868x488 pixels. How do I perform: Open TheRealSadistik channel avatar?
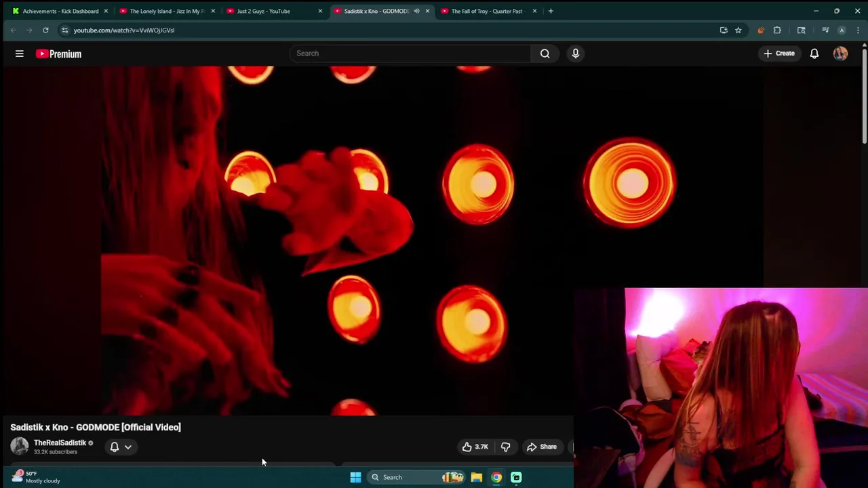[x=20, y=446]
